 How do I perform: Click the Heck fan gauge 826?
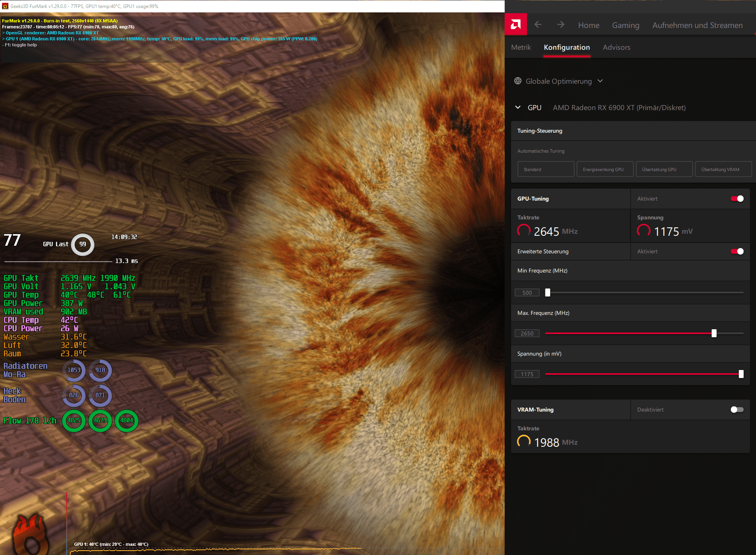pos(74,395)
